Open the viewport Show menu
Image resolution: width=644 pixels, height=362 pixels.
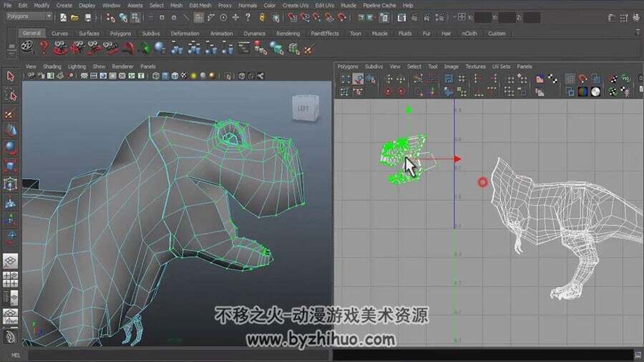[99, 66]
